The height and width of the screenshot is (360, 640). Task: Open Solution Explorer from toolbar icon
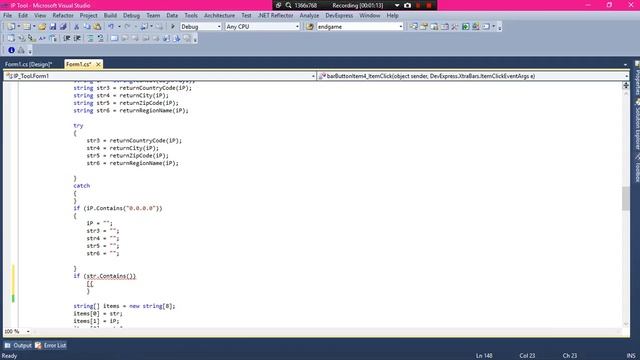(413, 27)
